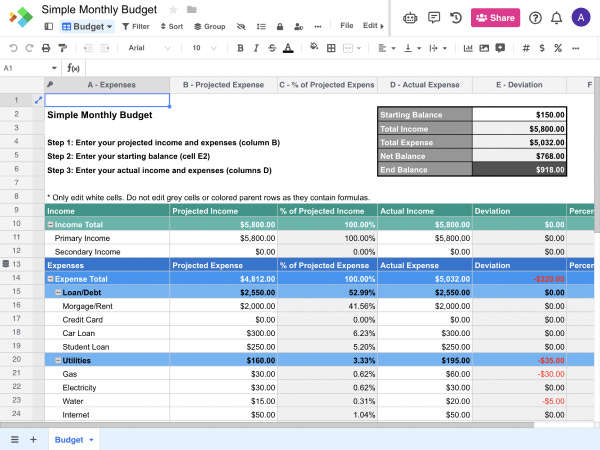Image resolution: width=600 pixels, height=450 pixels.
Task: Open the comments speech bubble icon
Action: 434,18
